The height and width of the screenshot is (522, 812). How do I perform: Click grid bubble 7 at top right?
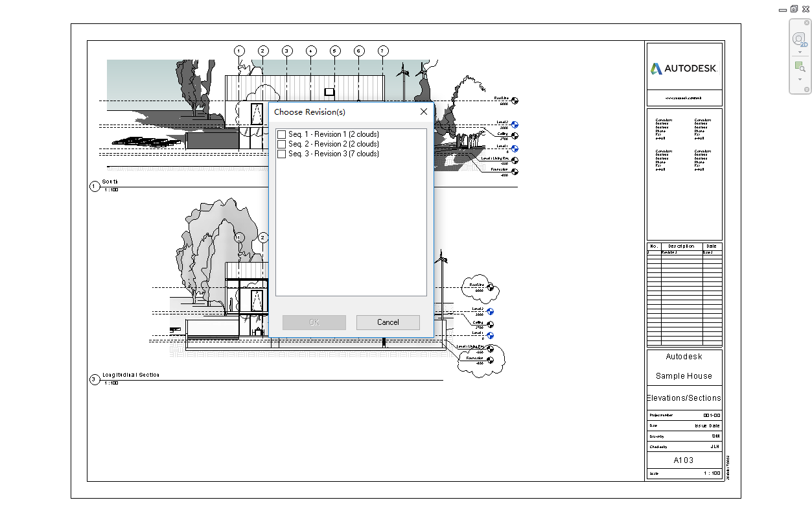coord(384,50)
